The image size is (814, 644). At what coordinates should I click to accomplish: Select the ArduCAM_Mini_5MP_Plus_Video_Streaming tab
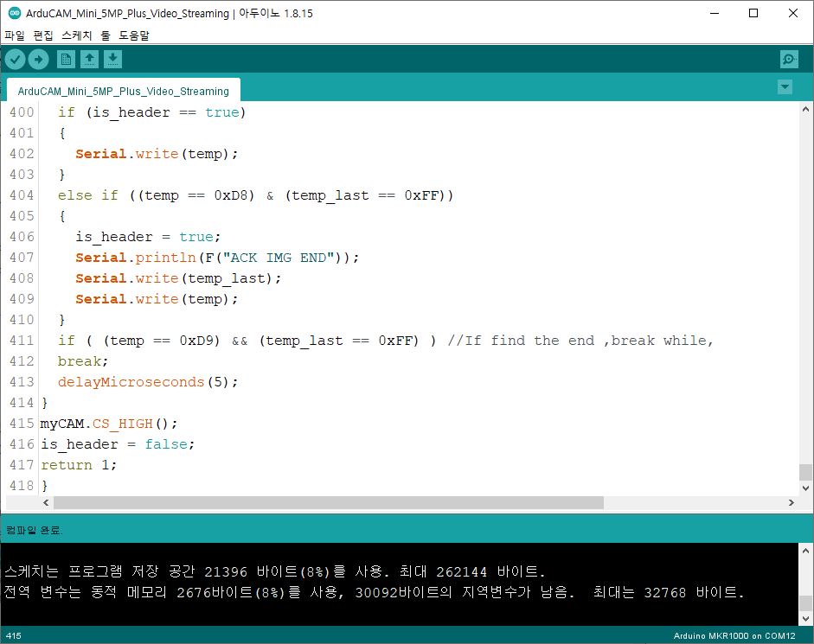tap(124, 91)
